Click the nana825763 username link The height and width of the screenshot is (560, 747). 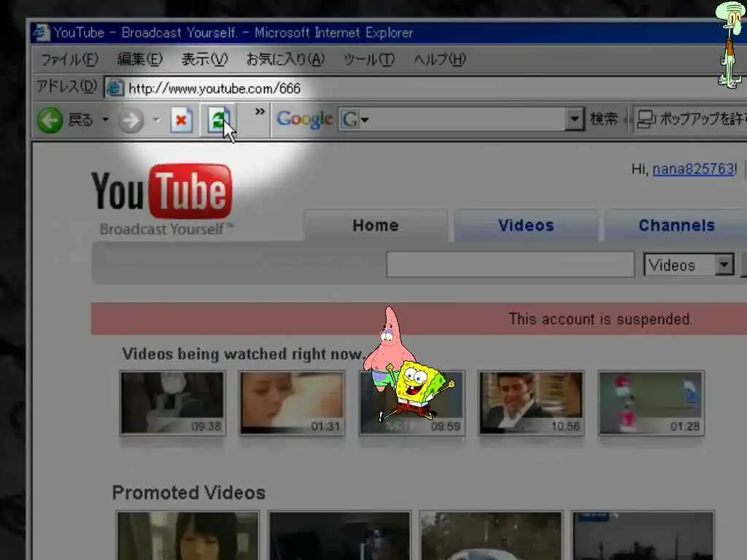693,169
